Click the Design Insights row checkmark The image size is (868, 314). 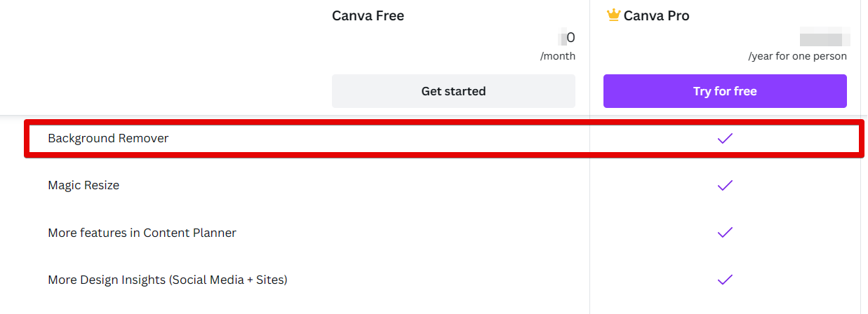[x=725, y=280]
